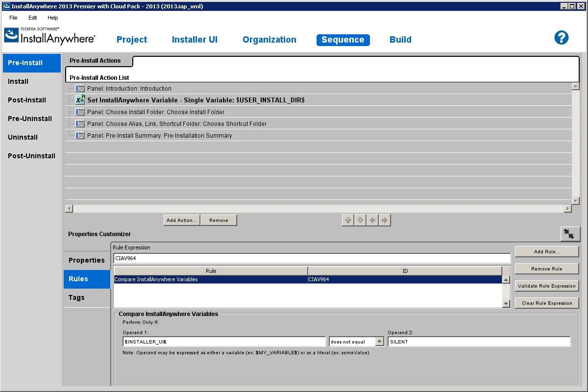Click the Operand 1 input field
Viewport: 588px width, 392px height.
[224, 342]
